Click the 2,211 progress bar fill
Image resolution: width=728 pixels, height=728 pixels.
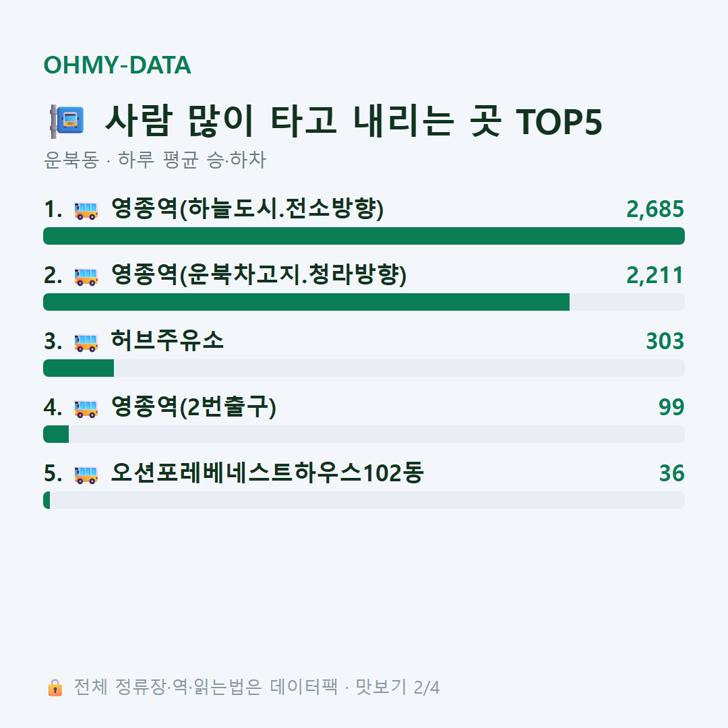307,302
